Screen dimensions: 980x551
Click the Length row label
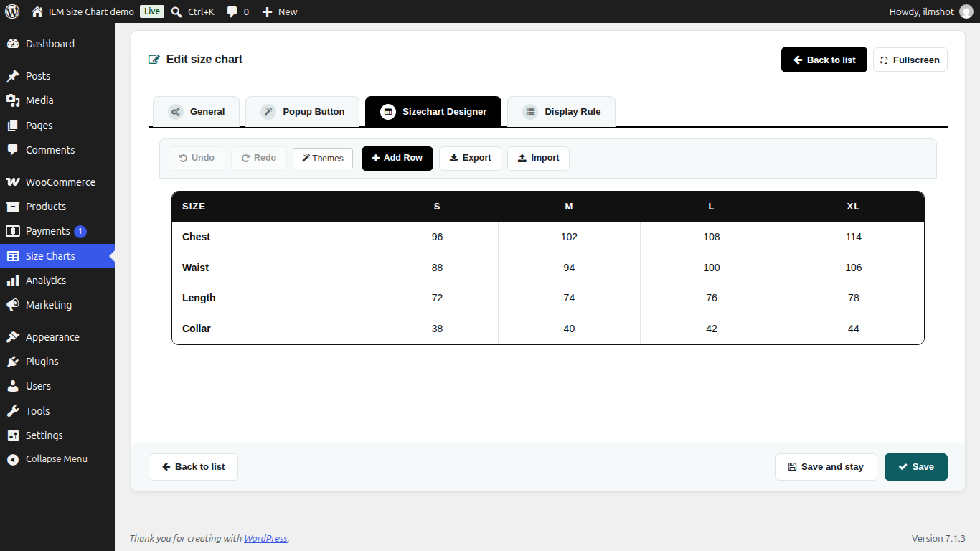[x=199, y=298]
